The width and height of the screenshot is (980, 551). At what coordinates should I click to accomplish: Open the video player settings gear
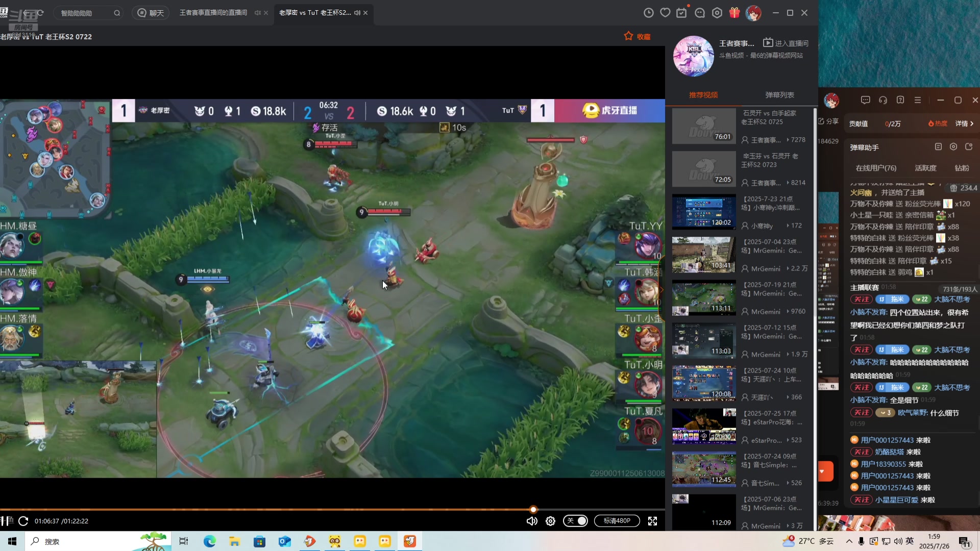coord(550,521)
